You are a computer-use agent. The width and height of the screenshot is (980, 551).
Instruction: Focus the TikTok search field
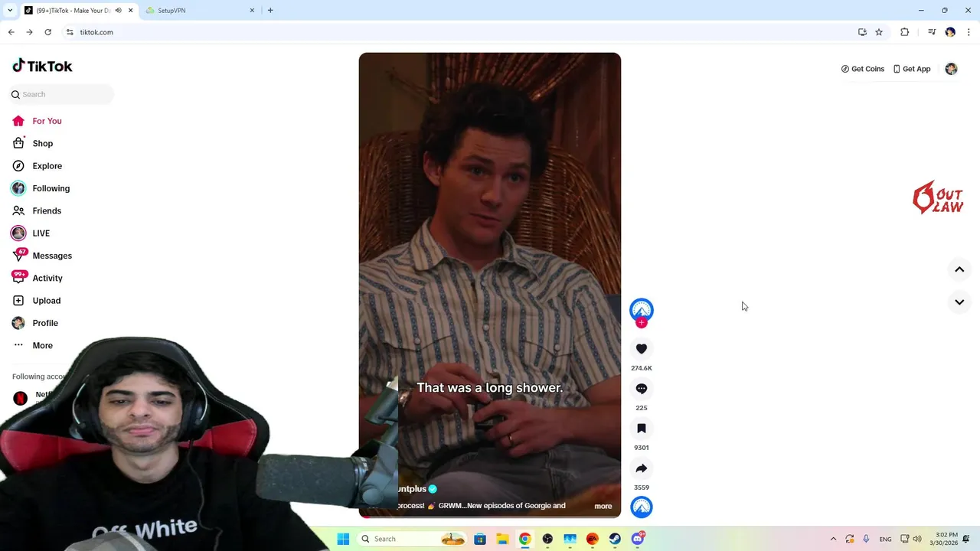[62, 94]
